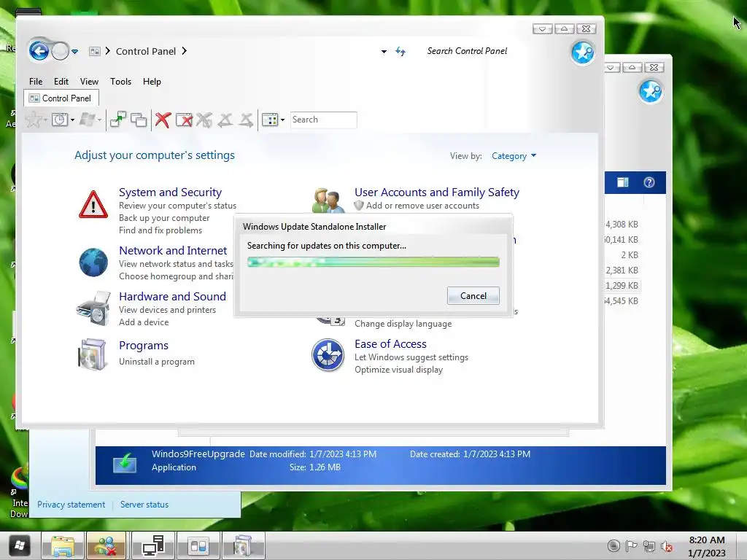This screenshot has height=560, width=747.
Task: Open the Start button
Action: tap(18, 545)
